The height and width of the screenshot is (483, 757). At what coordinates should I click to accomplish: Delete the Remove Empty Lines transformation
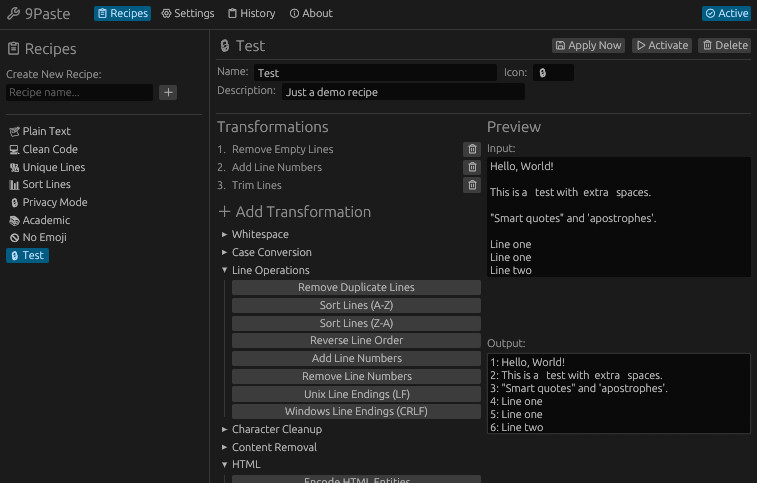pos(472,149)
